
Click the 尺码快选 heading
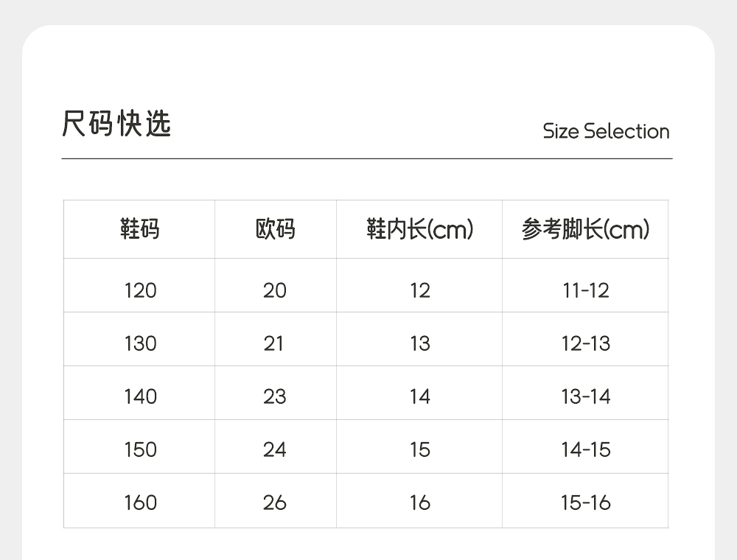click(116, 124)
